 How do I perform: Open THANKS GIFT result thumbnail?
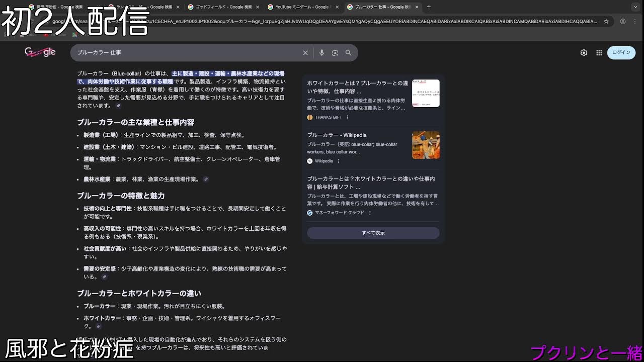click(426, 93)
